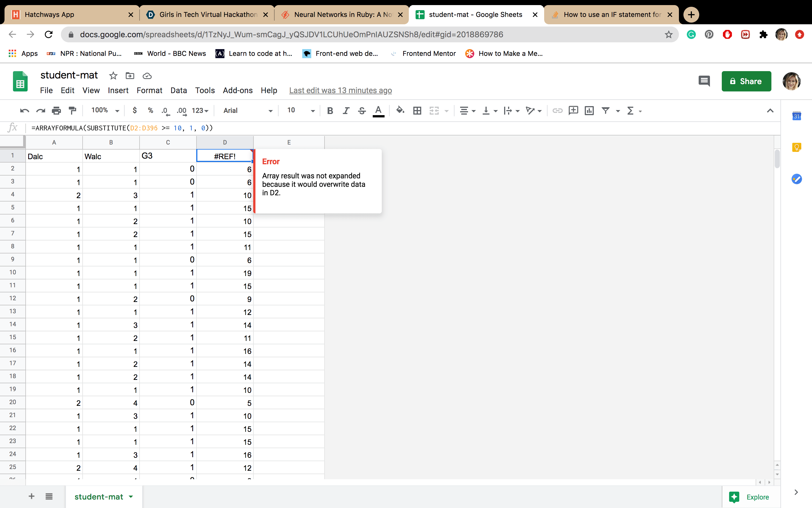Open text rotation dropdown

coord(533,111)
